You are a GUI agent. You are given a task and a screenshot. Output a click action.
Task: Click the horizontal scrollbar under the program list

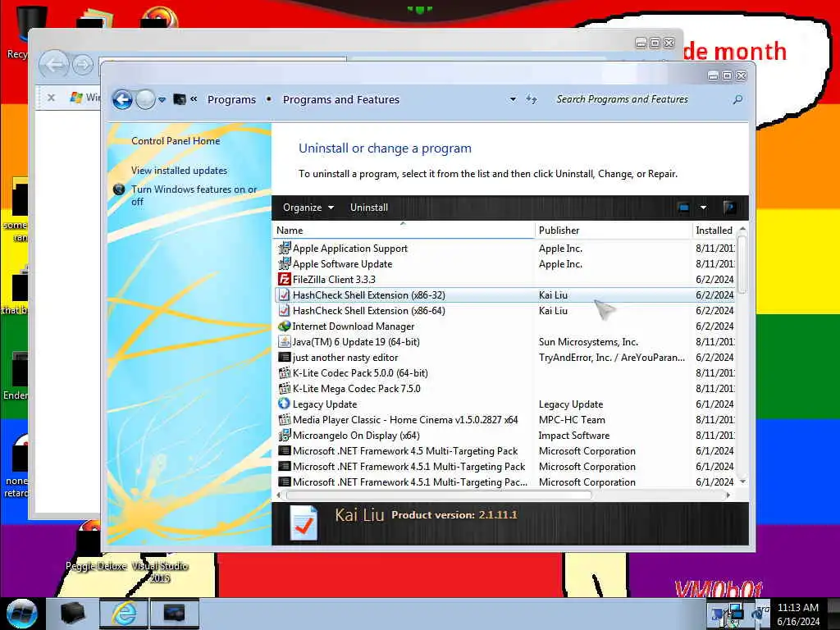coord(439,495)
